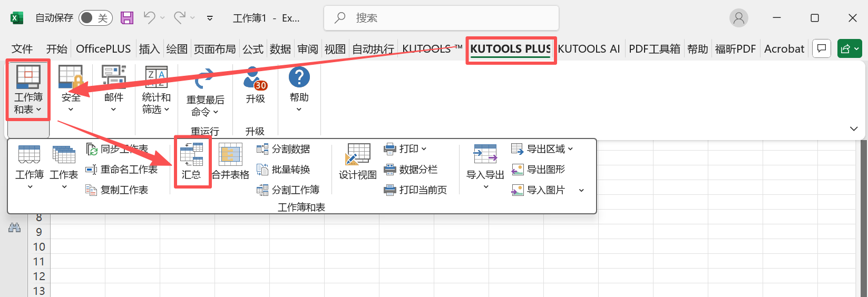Click 数据分栏
Image resolution: width=868 pixels, height=297 pixels.
(x=411, y=170)
